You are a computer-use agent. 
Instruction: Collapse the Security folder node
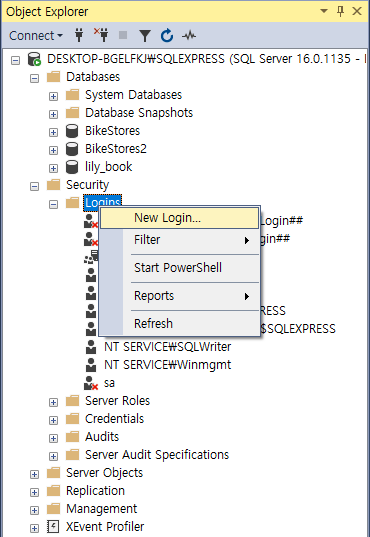coord(34,187)
